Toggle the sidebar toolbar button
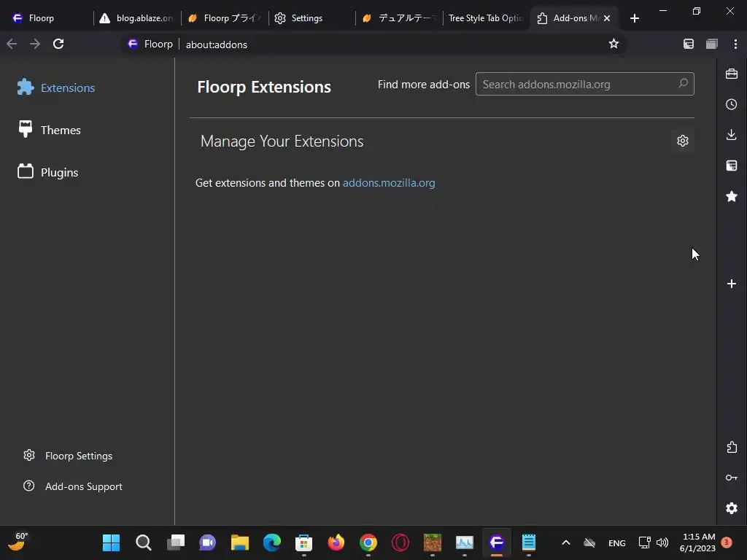Viewport: 747px width, 560px height. 689,44
